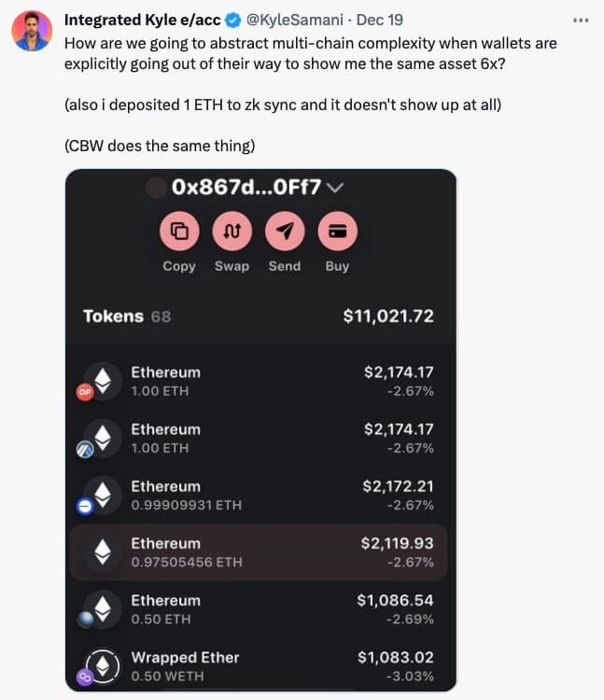Select the highlighted 0.97505456 ETH row
This screenshot has width=604, height=700.
pos(259,553)
